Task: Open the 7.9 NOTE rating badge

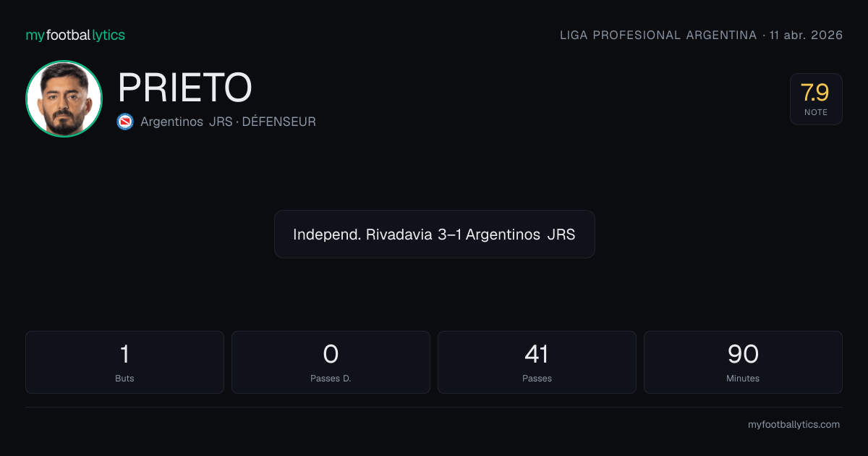Action: coord(816,99)
